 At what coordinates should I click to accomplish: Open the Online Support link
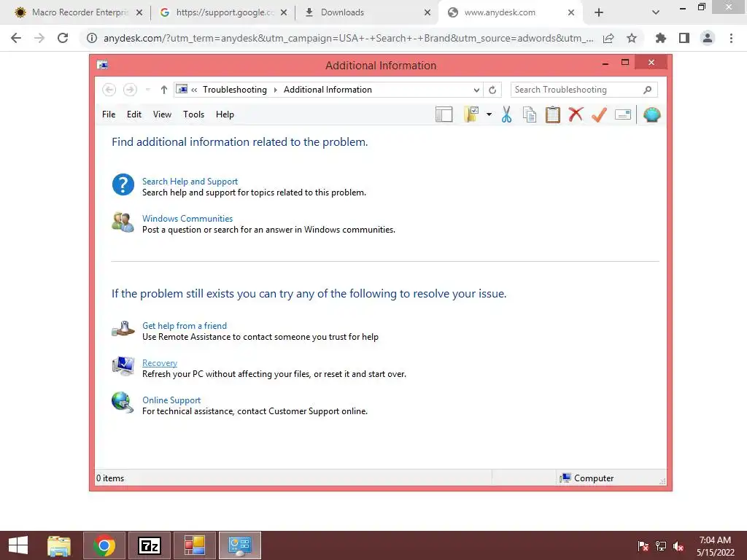(x=171, y=400)
